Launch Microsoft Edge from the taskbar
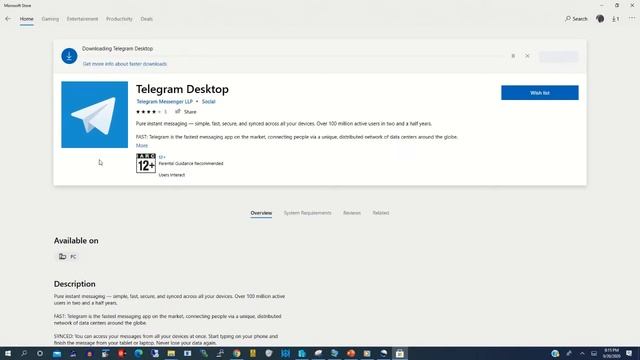The width and height of the screenshot is (640, 360). 138,353
